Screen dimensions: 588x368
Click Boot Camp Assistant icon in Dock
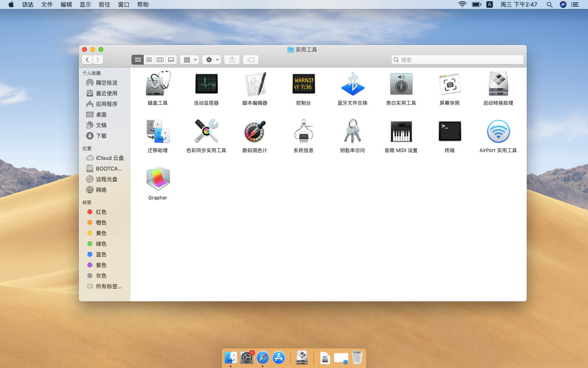302,357
